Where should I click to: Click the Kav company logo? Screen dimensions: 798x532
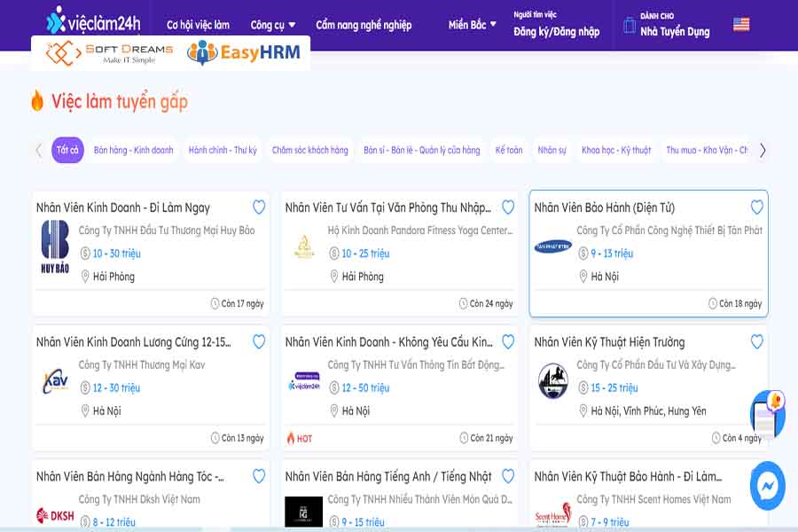[x=56, y=380]
